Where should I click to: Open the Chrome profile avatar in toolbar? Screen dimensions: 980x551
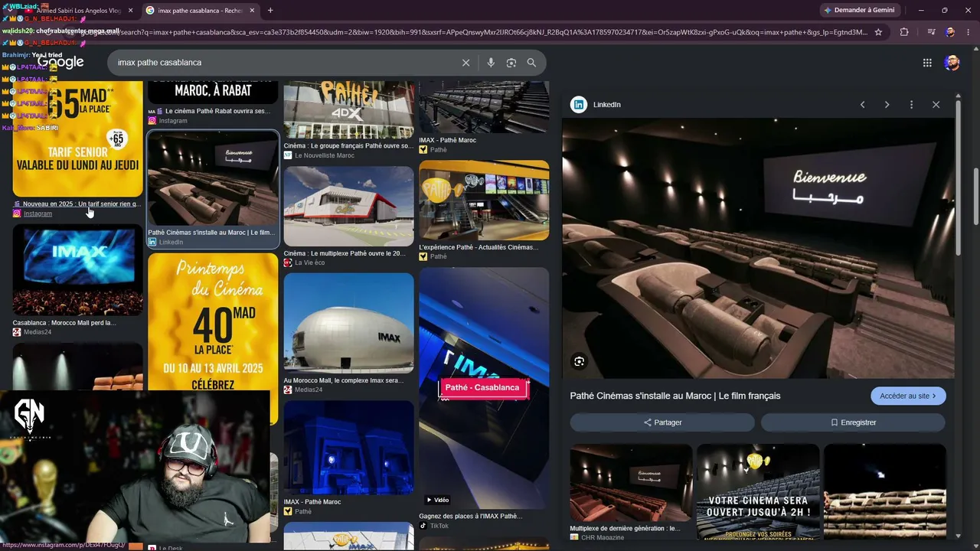pos(950,32)
